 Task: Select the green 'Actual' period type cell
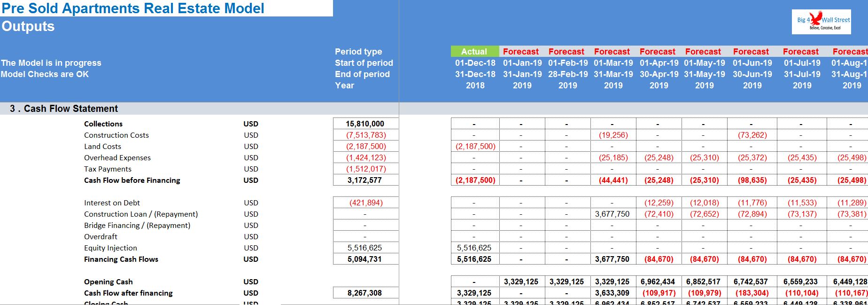click(474, 51)
